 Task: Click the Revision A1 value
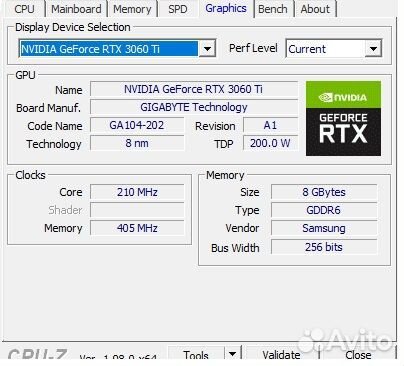270,125
